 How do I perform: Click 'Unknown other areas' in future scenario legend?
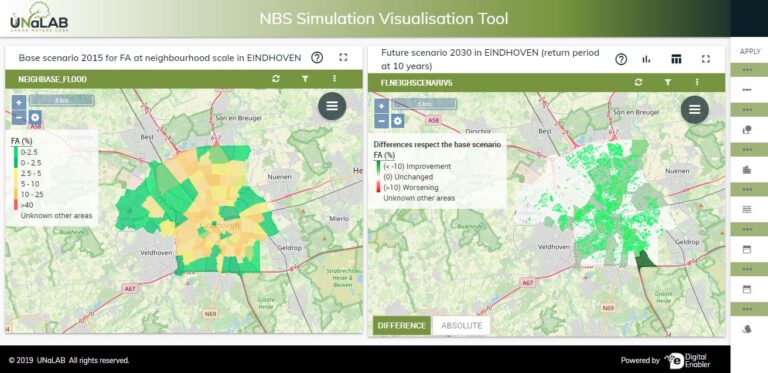(x=419, y=198)
